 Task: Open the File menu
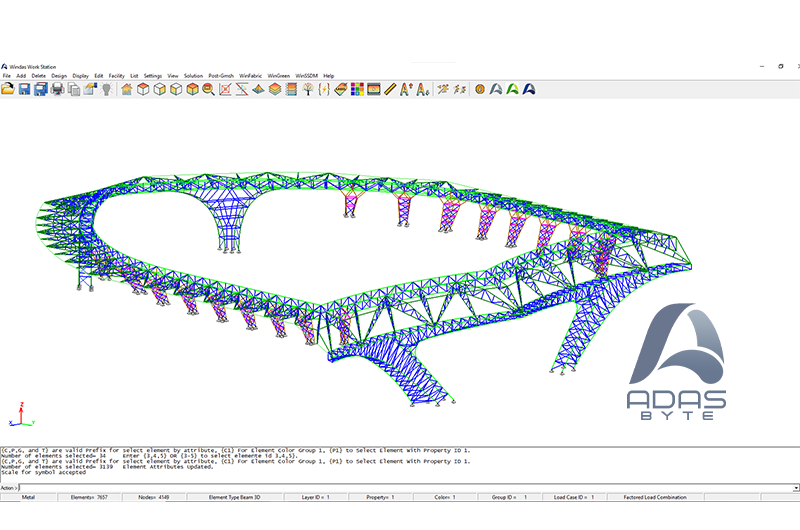[7, 75]
